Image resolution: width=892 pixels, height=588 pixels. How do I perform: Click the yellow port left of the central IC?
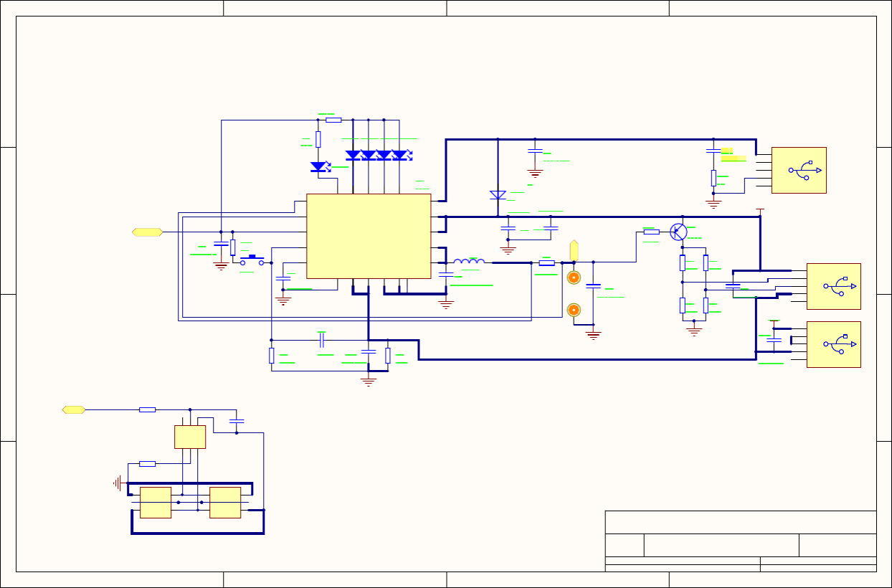(x=147, y=232)
